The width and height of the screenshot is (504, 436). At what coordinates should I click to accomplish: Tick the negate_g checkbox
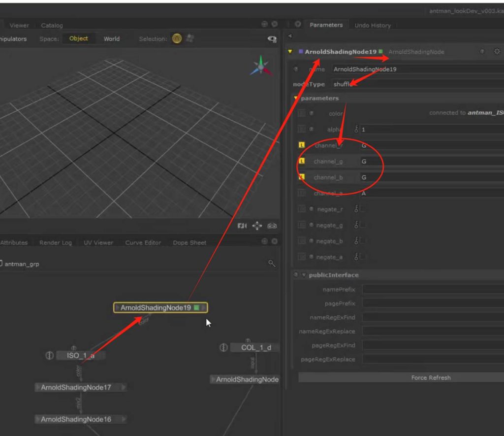coord(363,225)
